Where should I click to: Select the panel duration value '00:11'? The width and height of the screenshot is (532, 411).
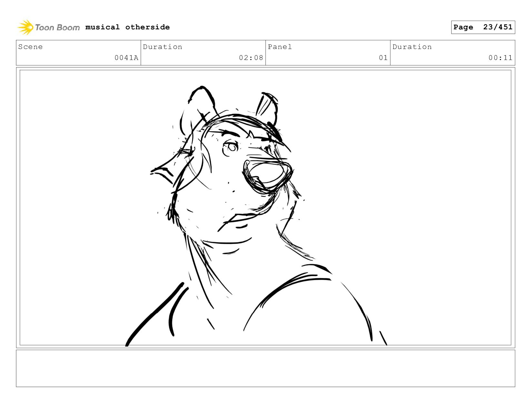[500, 58]
